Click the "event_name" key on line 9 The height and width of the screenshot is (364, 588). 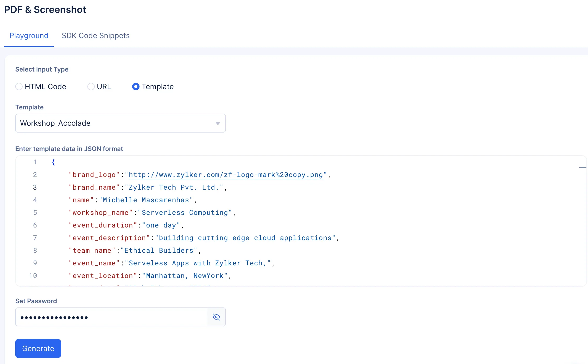pyautogui.click(x=94, y=263)
